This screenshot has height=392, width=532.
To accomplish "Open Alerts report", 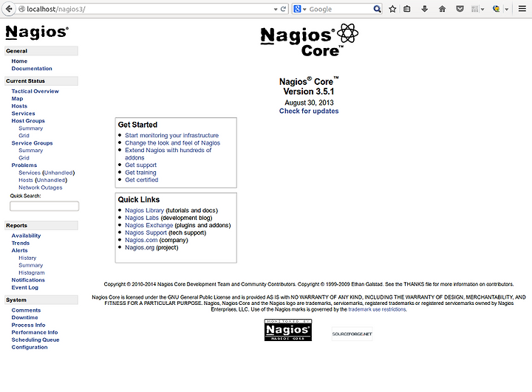I will (19, 250).
